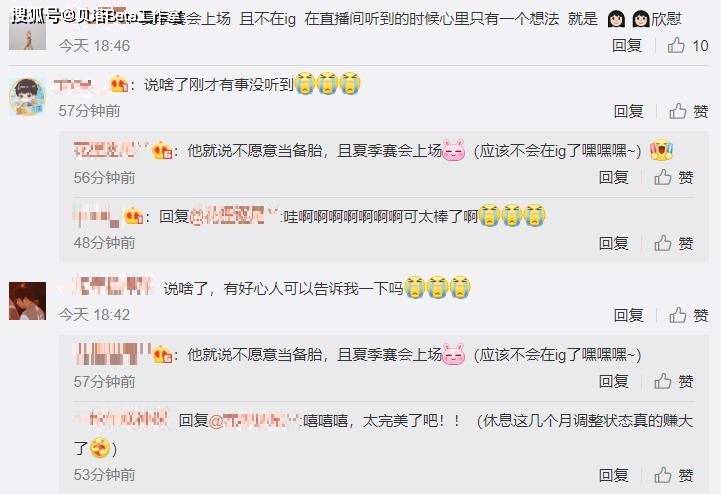The image size is (721, 494).
Task: Click the VIP badge beside the first commenter's name
Action: click(119, 84)
